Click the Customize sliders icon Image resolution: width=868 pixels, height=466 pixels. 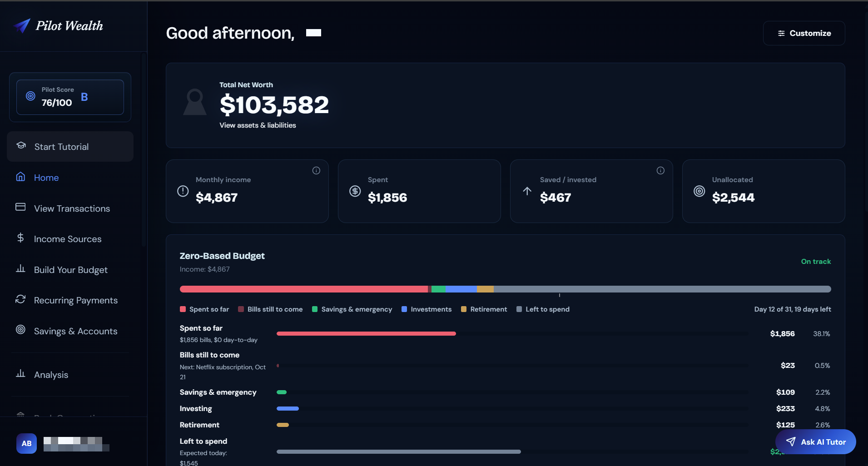click(781, 33)
